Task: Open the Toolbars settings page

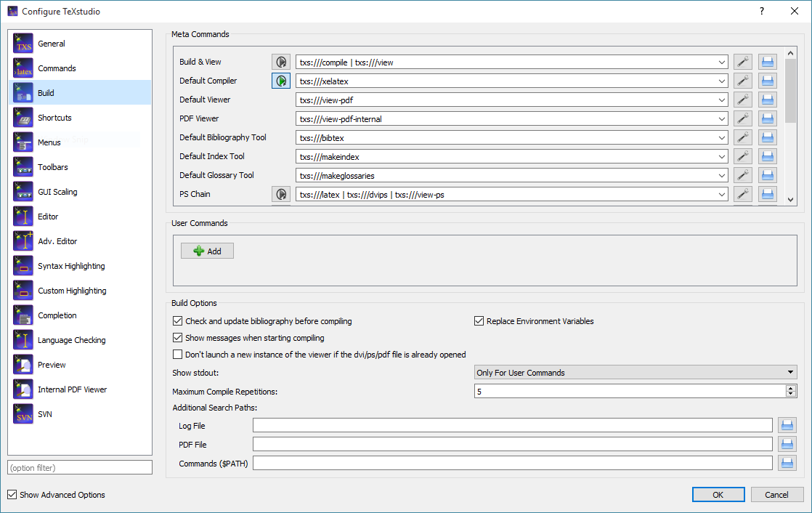Action: tap(80, 167)
